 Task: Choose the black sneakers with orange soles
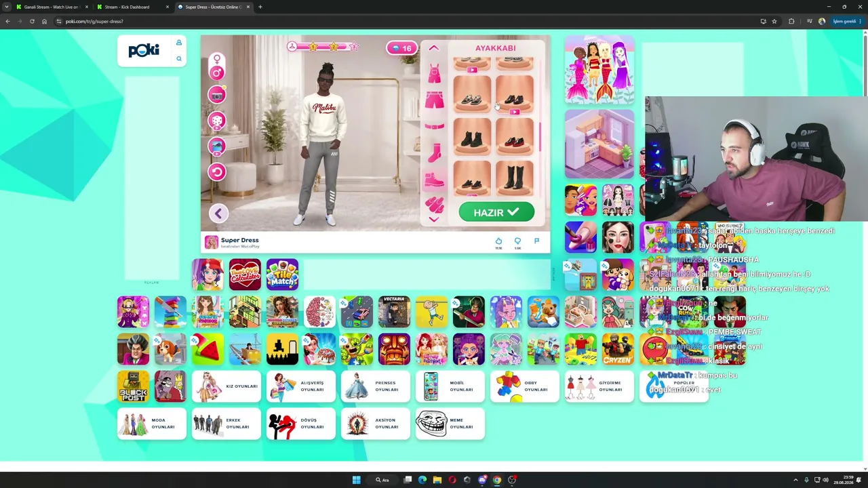click(x=472, y=180)
